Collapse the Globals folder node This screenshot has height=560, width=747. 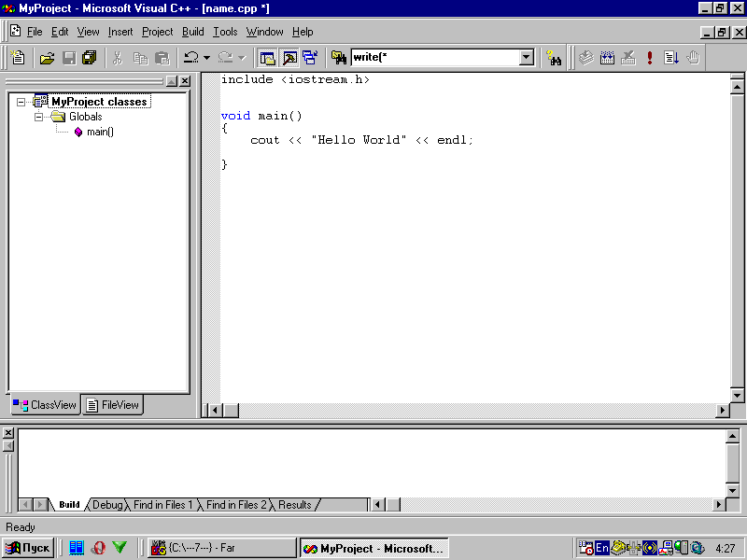coord(39,117)
